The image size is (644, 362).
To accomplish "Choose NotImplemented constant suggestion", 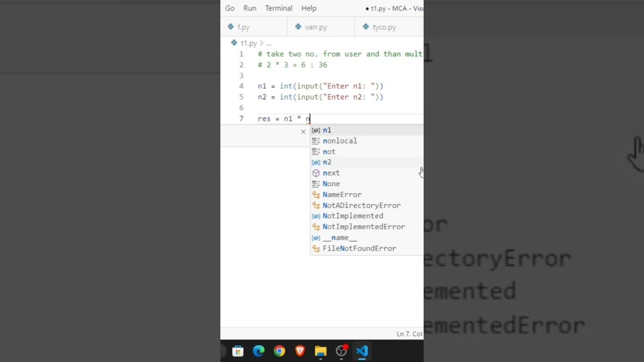I will pyautogui.click(x=367, y=216).
